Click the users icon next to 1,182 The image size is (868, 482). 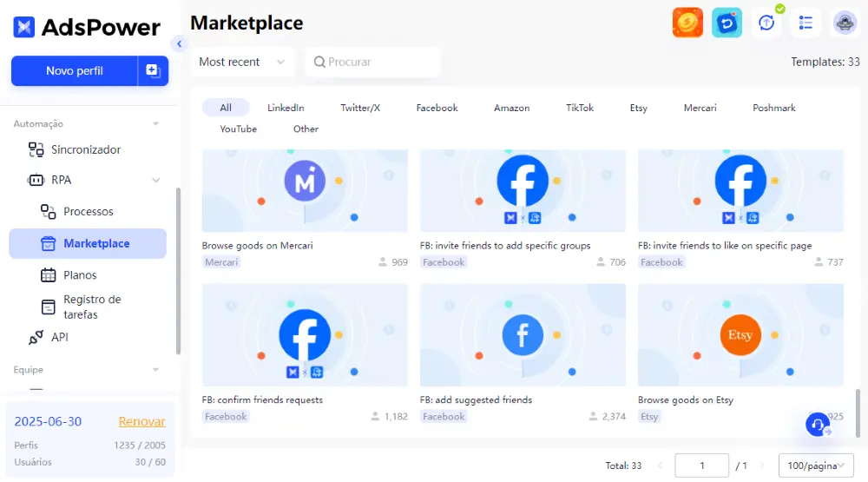[x=375, y=416]
